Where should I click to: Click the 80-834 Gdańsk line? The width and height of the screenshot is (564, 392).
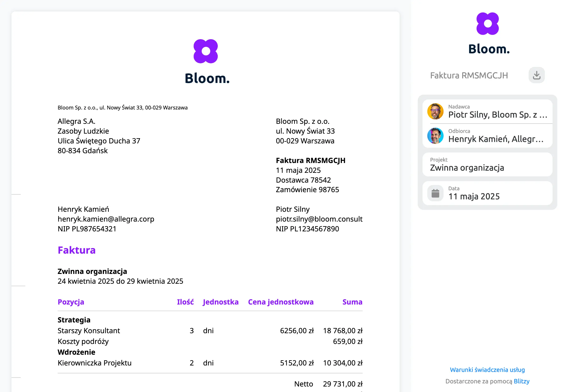pyautogui.click(x=82, y=151)
